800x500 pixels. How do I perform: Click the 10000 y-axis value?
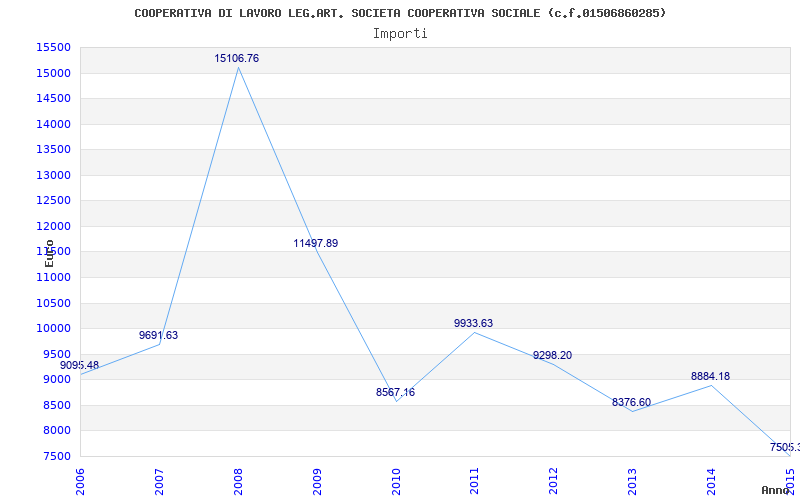(53, 329)
